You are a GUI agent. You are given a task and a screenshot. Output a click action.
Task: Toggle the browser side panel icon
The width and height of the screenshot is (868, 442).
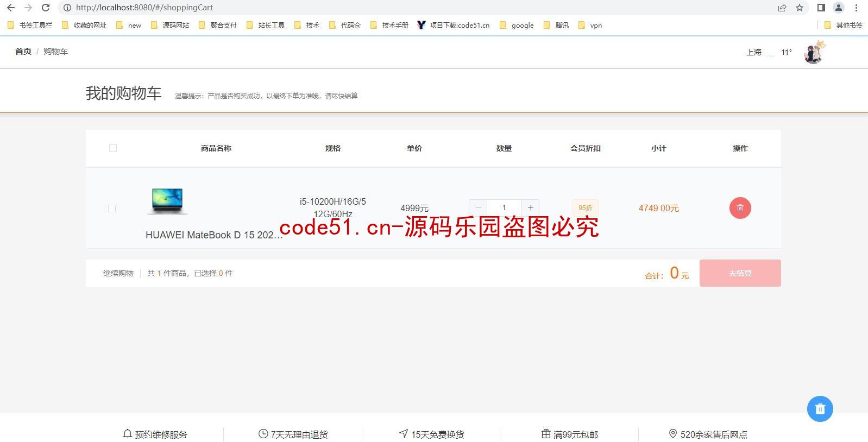(821, 8)
